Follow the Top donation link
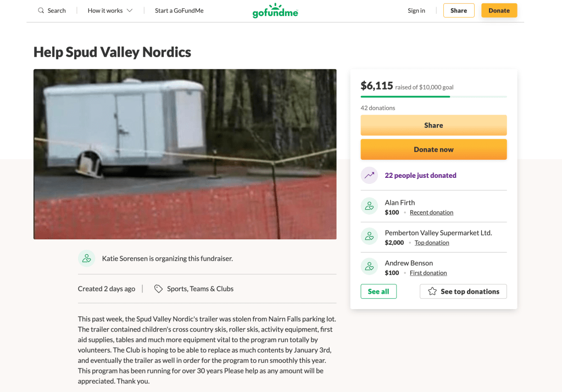Viewport: 562px width, 392px height. coord(432,243)
